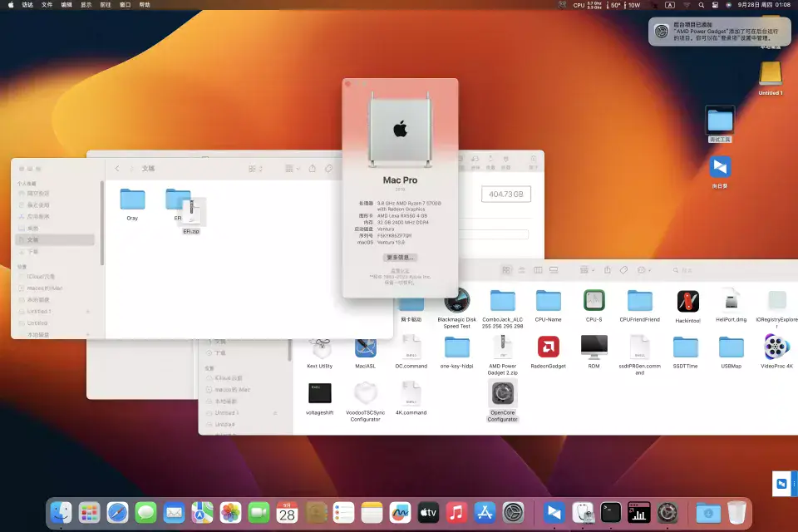Image resolution: width=798 pixels, height=532 pixels.
Task: Select the EFI.zip archive file
Action: 191,212
